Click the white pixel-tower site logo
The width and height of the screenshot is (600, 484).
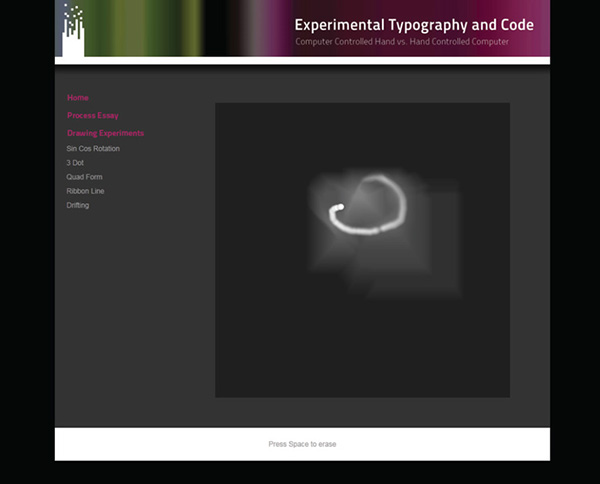click(x=73, y=31)
